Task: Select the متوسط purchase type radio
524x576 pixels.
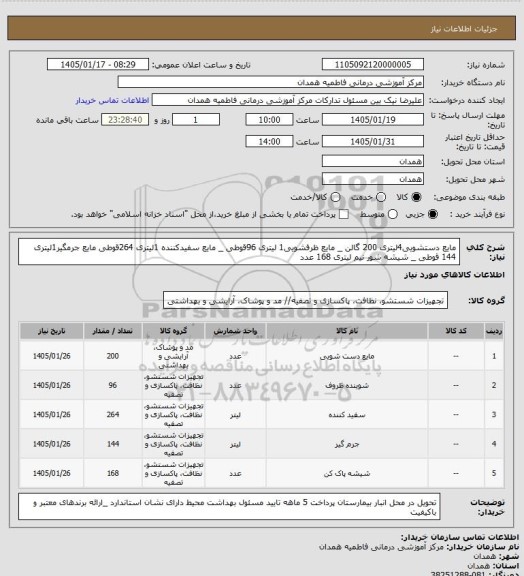Action: coord(393,214)
